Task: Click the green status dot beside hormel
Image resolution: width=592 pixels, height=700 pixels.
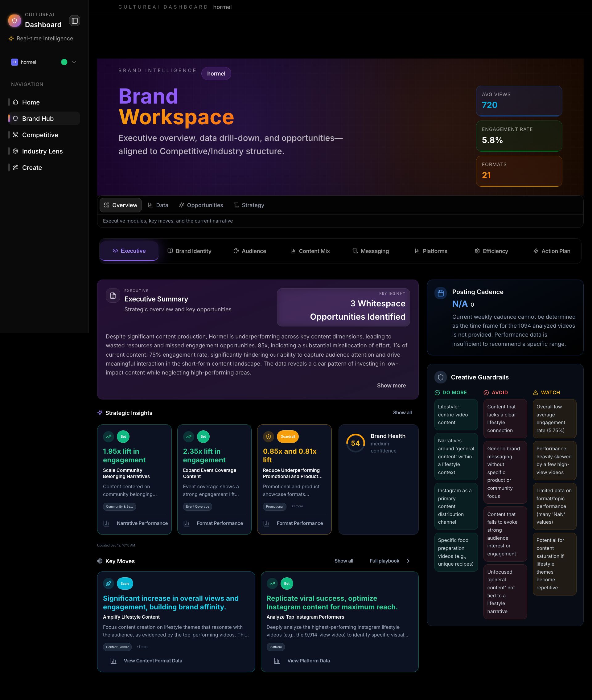Action: coord(64,62)
